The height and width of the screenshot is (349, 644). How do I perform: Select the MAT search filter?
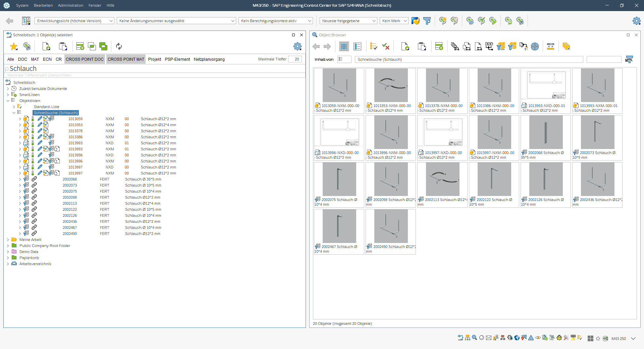coord(35,59)
